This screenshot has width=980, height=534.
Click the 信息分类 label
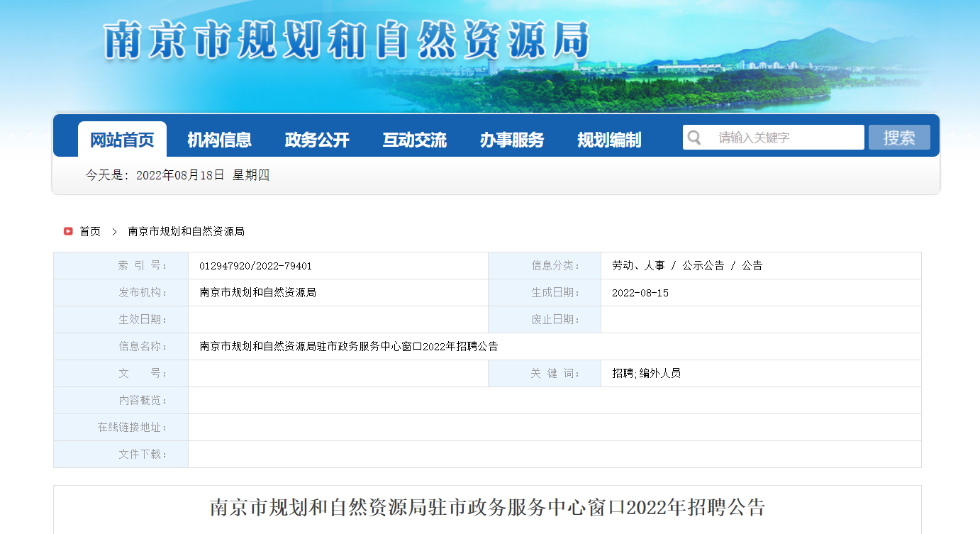coord(556,266)
